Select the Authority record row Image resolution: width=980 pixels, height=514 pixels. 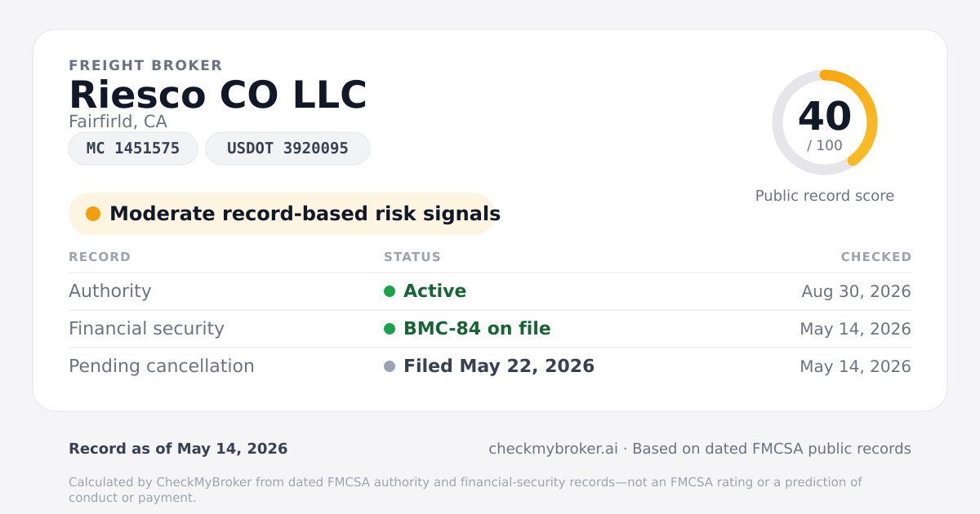point(490,291)
